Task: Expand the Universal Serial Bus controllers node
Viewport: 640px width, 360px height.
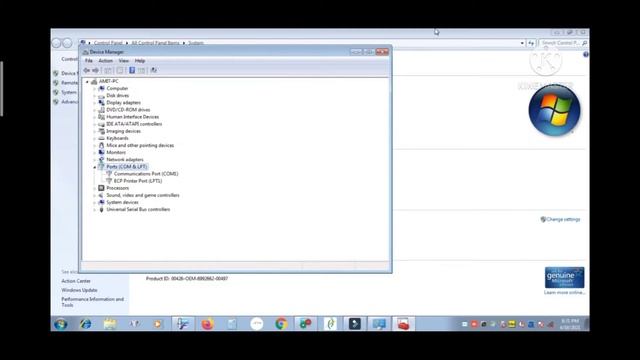Action: (x=94, y=209)
